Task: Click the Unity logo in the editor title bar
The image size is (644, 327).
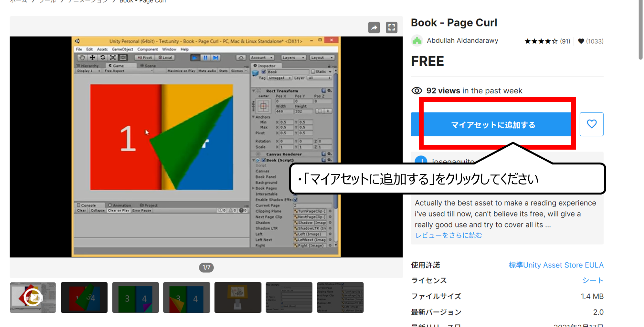Action: 77,41
